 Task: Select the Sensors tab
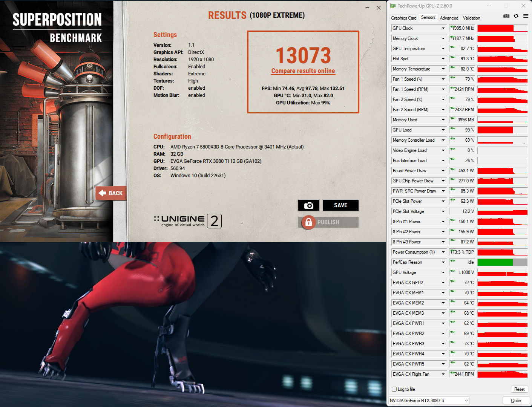pos(428,17)
